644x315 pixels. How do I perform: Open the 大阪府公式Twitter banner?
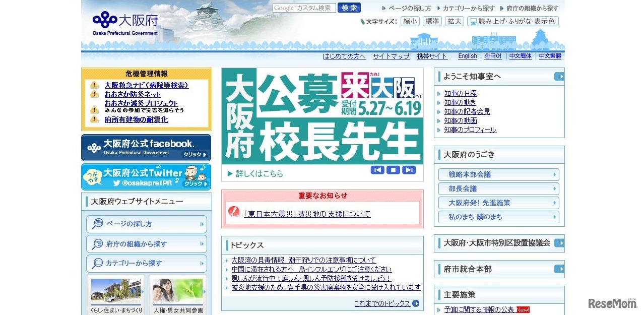146,177
